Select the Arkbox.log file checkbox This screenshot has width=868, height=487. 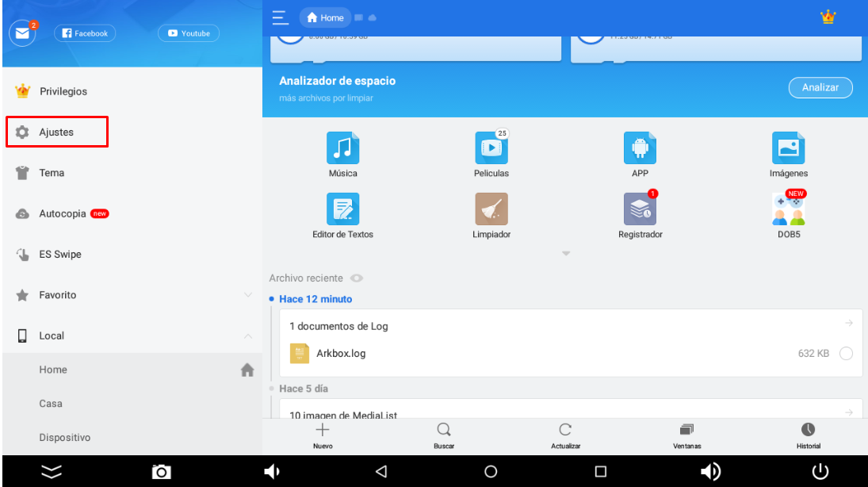point(846,354)
